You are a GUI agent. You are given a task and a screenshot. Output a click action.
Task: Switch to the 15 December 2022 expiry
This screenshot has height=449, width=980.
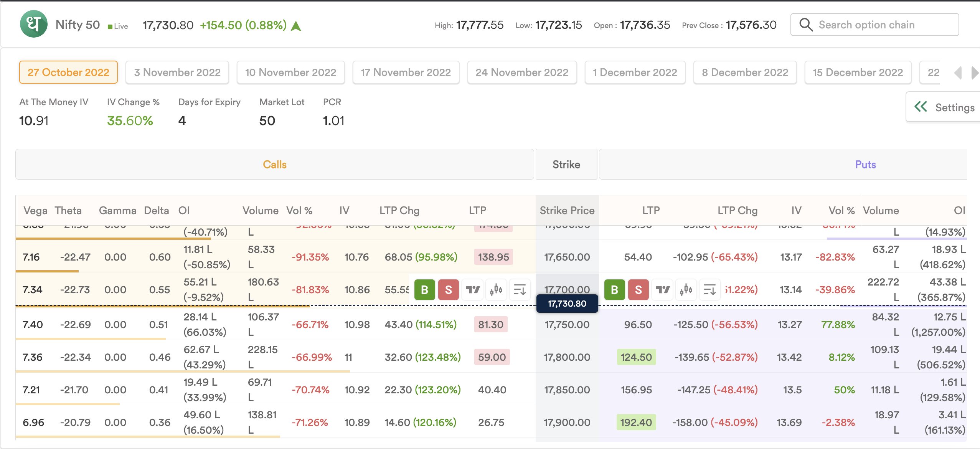[x=858, y=72]
